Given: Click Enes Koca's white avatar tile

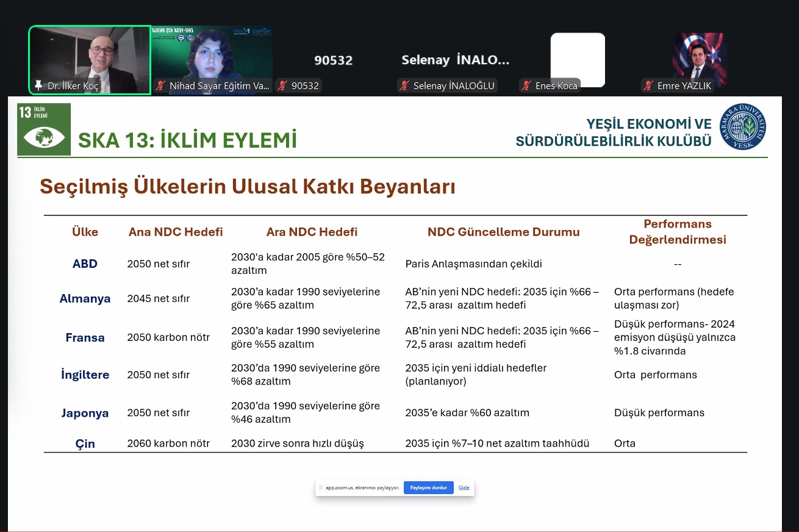Looking at the screenshot, I should [577, 58].
